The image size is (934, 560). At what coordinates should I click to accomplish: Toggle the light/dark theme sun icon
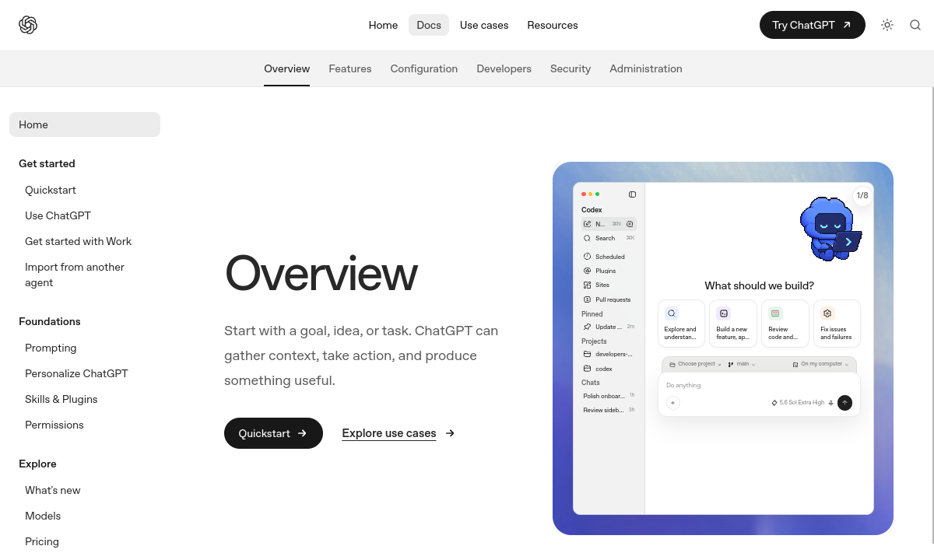pyautogui.click(x=887, y=25)
